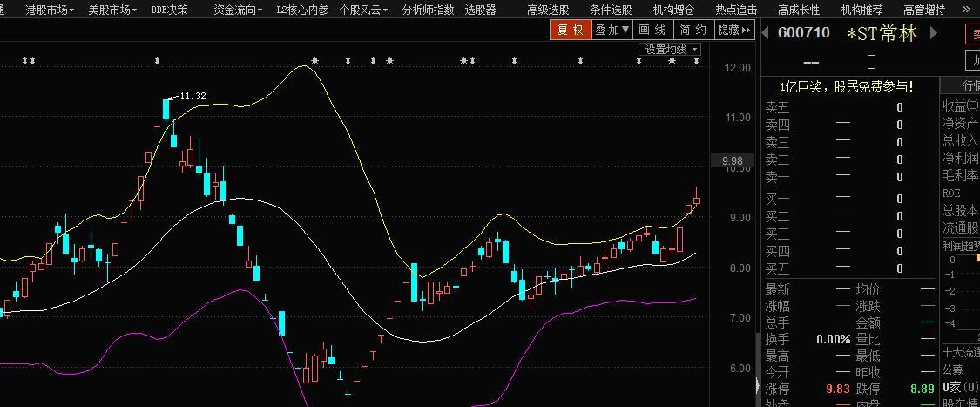Screen dimensions: 980x407
Task: Open 高成长性 menu item
Action: 799,10
